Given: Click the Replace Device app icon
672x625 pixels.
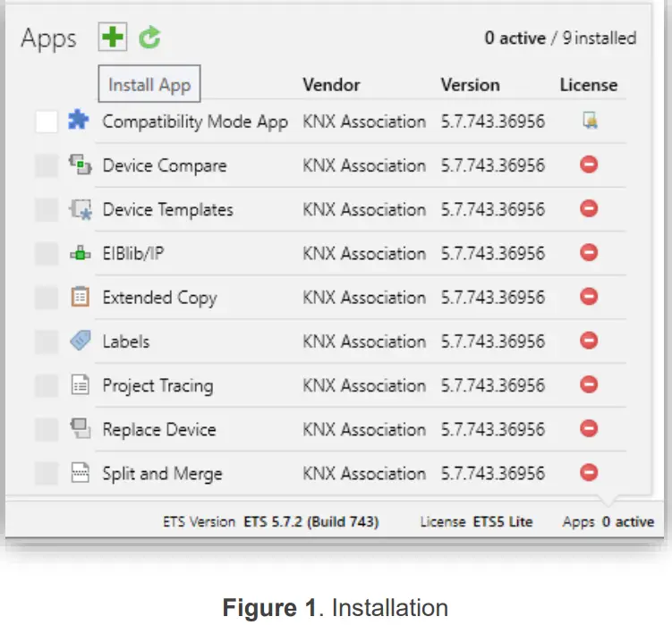Looking at the screenshot, I should tap(81, 428).
